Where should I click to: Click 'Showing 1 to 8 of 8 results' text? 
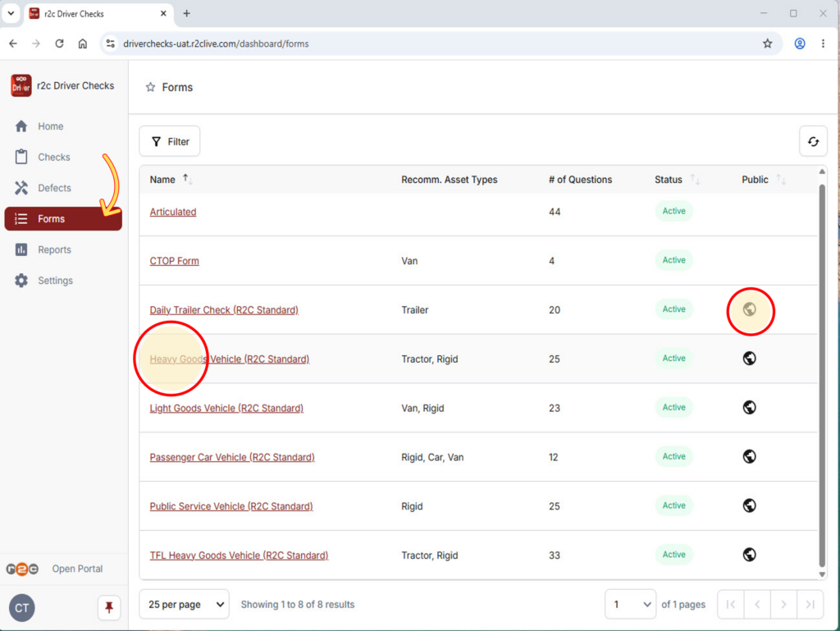pos(297,604)
